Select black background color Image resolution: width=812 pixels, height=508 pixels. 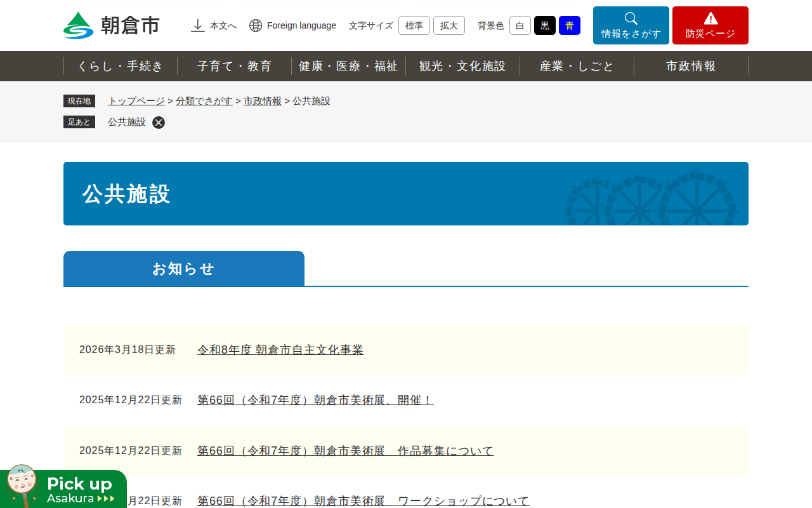click(x=544, y=25)
